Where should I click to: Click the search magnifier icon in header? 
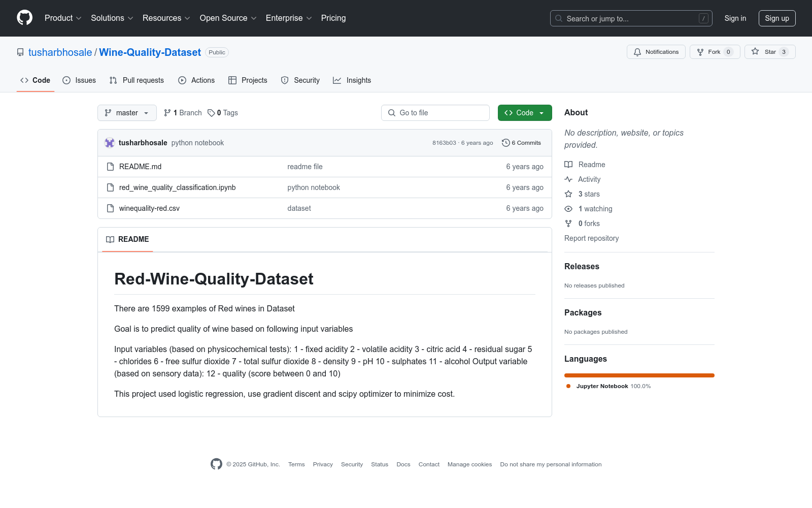tap(559, 18)
